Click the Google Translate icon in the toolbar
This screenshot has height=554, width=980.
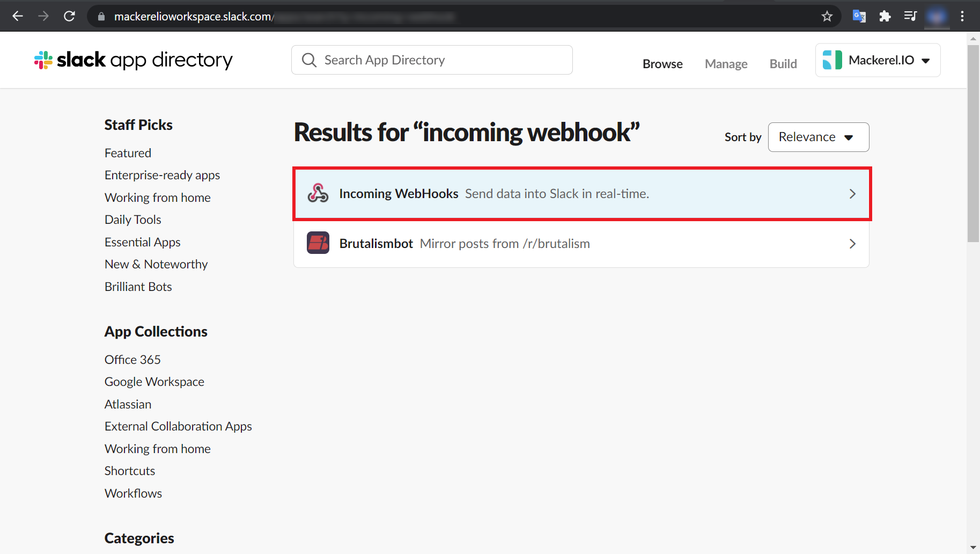859,16
